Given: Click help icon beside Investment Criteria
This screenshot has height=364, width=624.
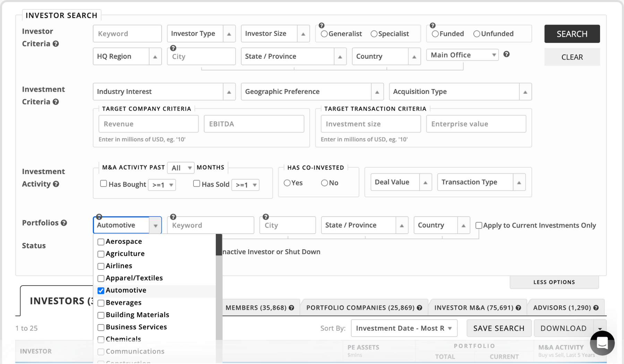Looking at the screenshot, I should point(55,102).
